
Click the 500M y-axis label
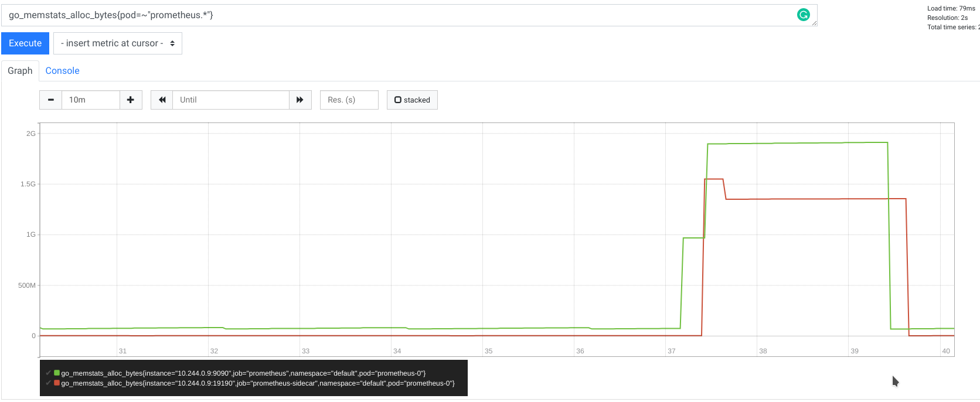click(27, 285)
